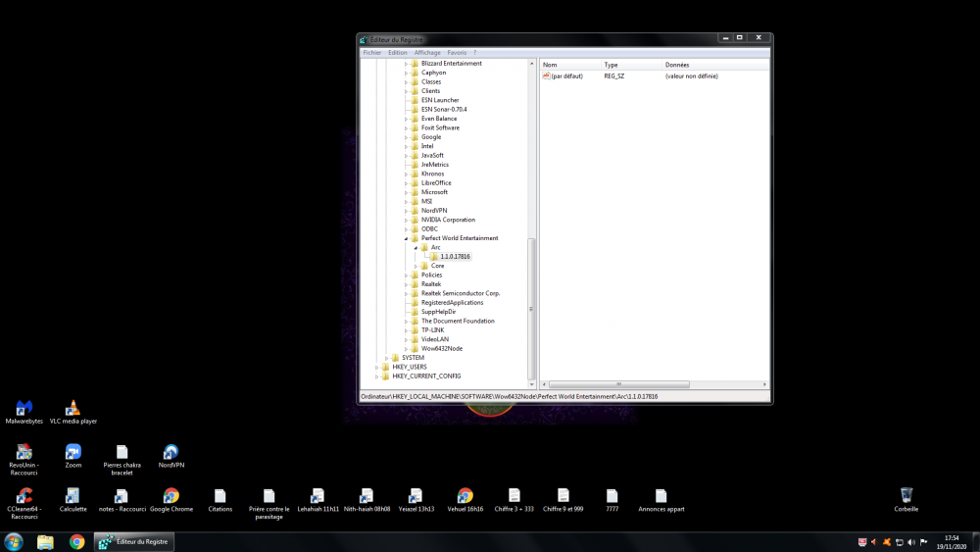Open the Favoris menu
Screen dimensions: 980x552
coord(457,53)
